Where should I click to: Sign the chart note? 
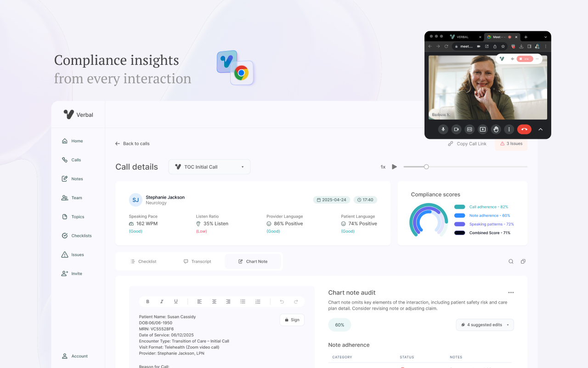[292, 320]
